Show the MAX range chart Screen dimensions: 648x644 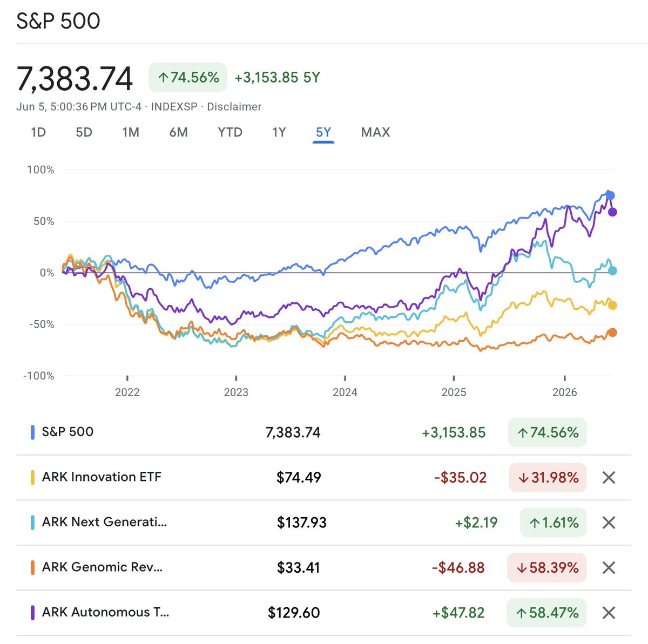[375, 132]
